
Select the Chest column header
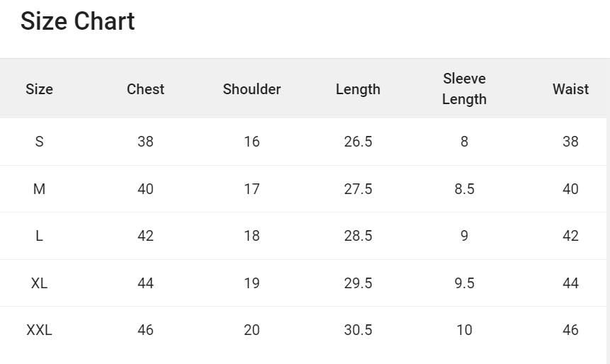point(145,89)
